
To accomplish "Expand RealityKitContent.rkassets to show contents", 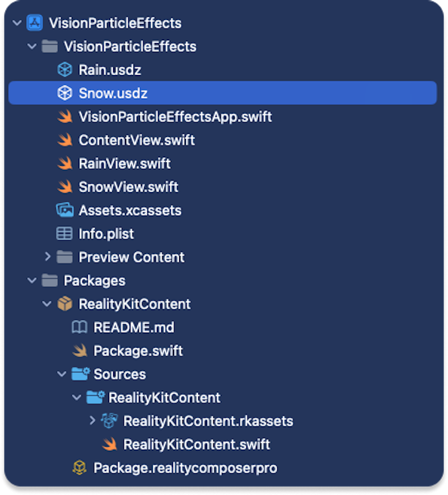I will coord(92,421).
